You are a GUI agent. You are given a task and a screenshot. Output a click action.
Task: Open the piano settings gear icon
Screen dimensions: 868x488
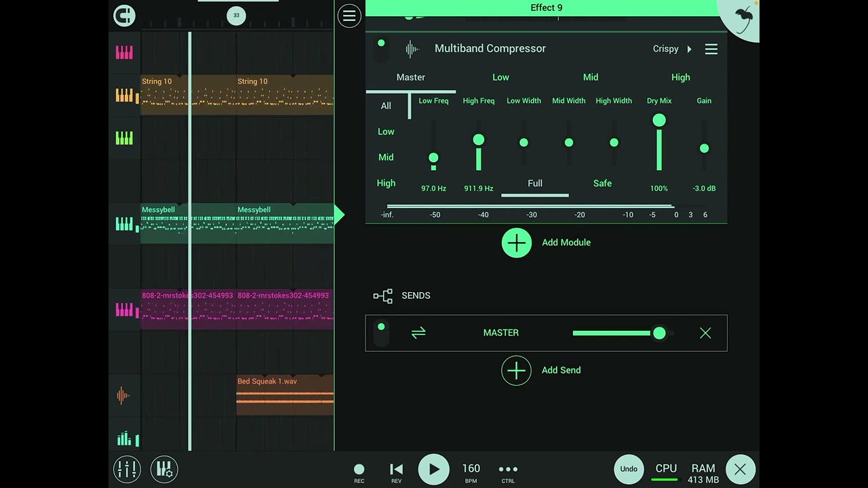[x=164, y=469]
